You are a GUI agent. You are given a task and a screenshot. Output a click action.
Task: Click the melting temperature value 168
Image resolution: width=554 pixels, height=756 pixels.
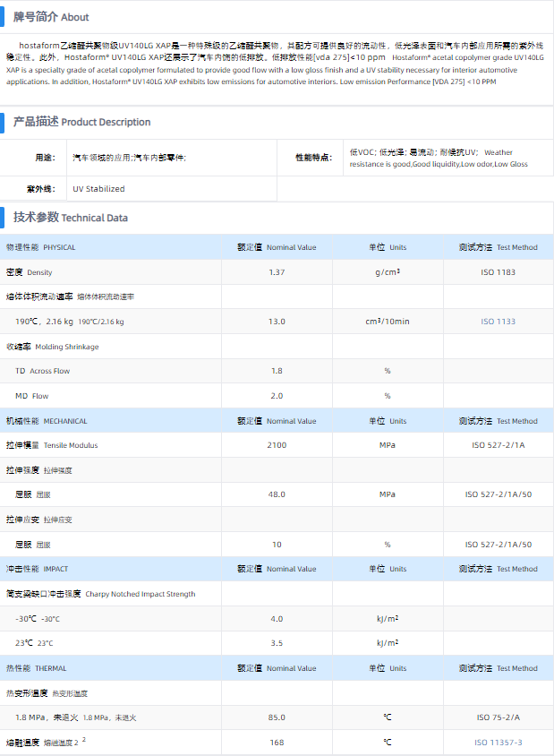pos(277,743)
